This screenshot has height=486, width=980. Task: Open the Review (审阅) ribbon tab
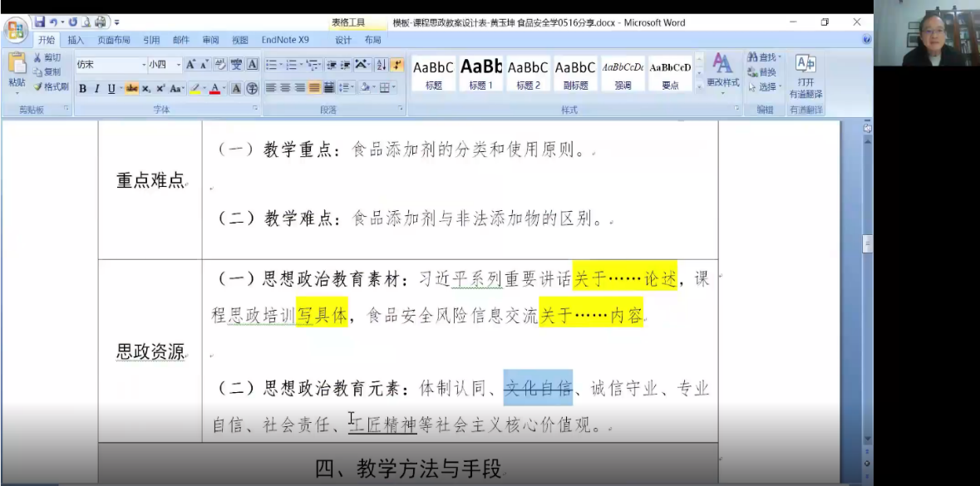tap(210, 40)
